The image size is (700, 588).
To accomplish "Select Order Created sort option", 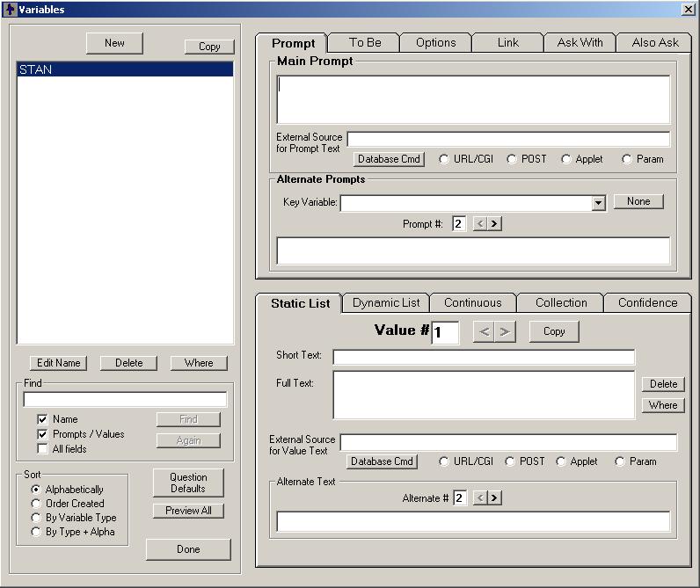I will pyautogui.click(x=36, y=504).
